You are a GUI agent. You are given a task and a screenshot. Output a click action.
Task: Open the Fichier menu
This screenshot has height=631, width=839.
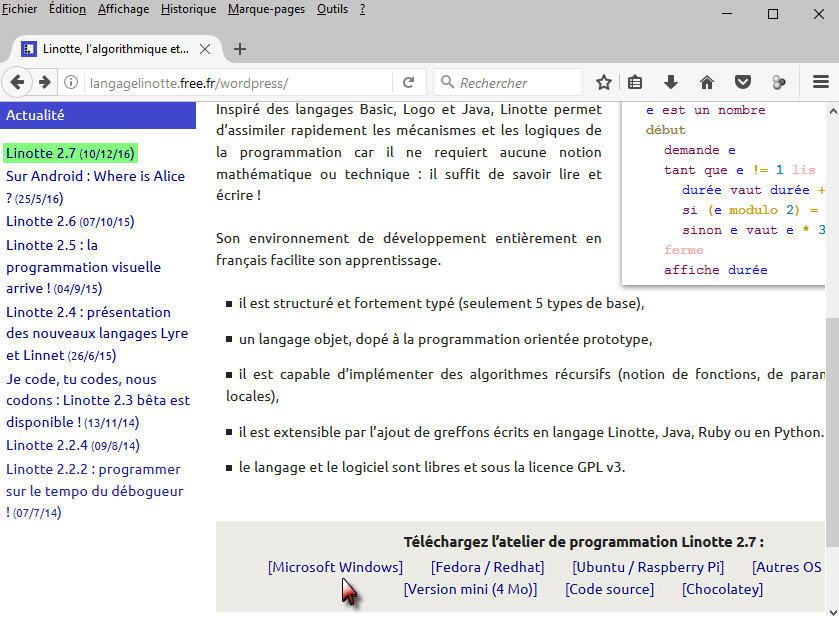point(19,9)
